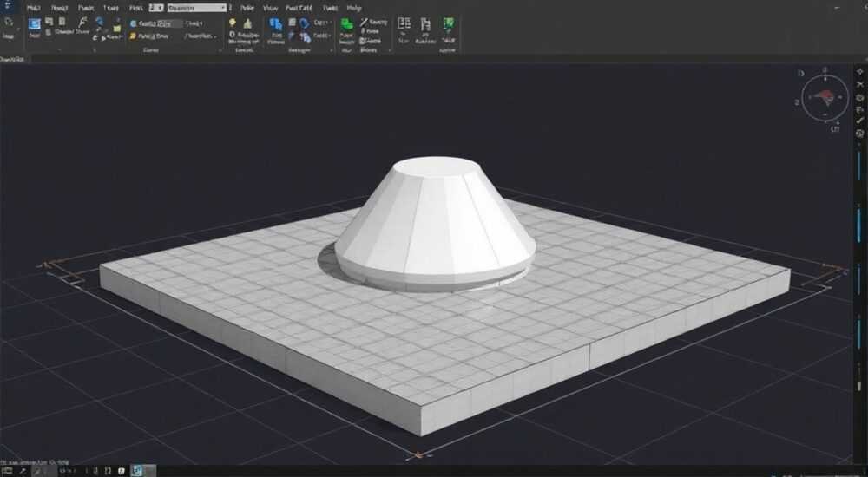
Task: Click the highlighted blue app taskbar icon
Action: tap(136, 471)
